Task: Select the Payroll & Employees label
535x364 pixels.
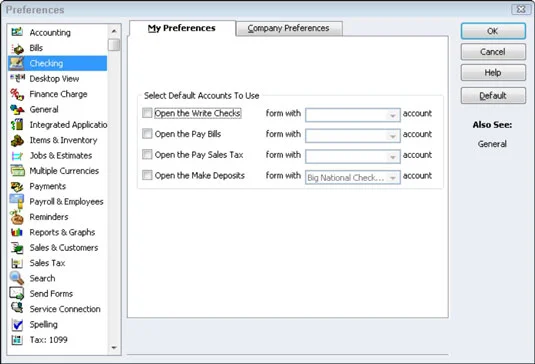Action: [67, 202]
